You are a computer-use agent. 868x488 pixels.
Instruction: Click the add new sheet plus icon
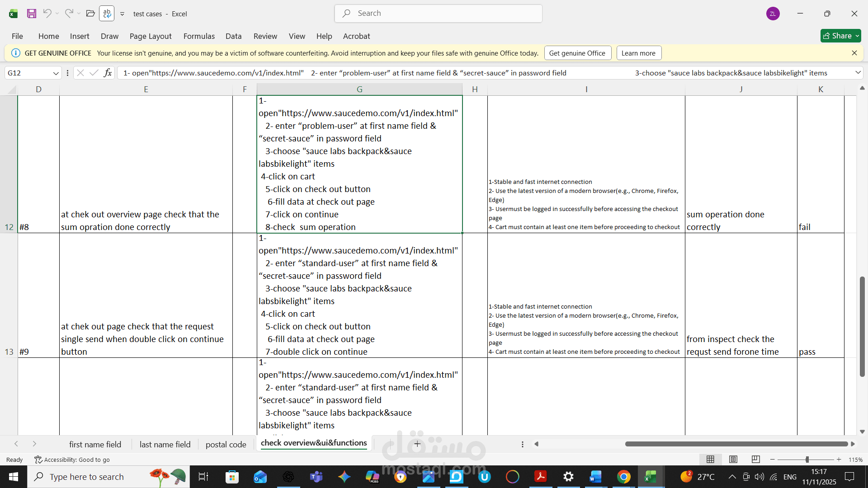(417, 444)
